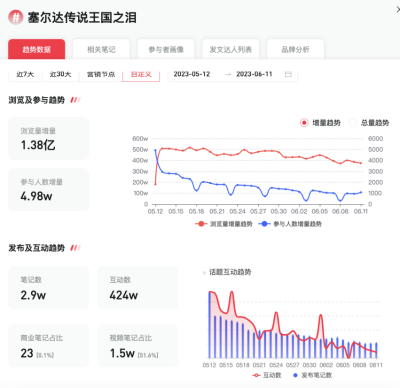
Task: Click the 05.12 data point on the blue line
Action: pos(155,151)
